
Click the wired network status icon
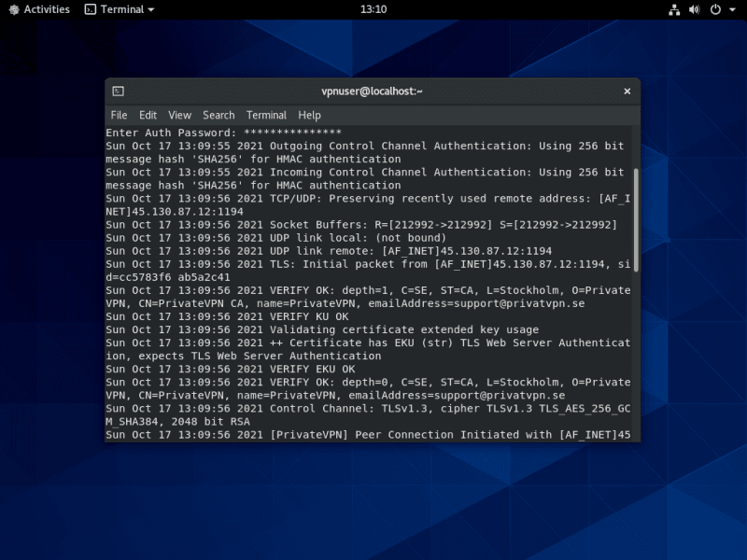pyautogui.click(x=674, y=9)
